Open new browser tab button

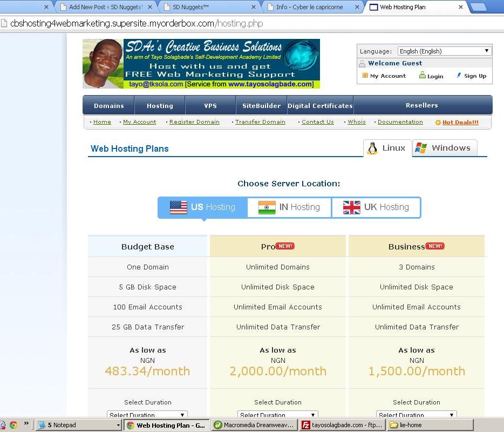[479, 7]
